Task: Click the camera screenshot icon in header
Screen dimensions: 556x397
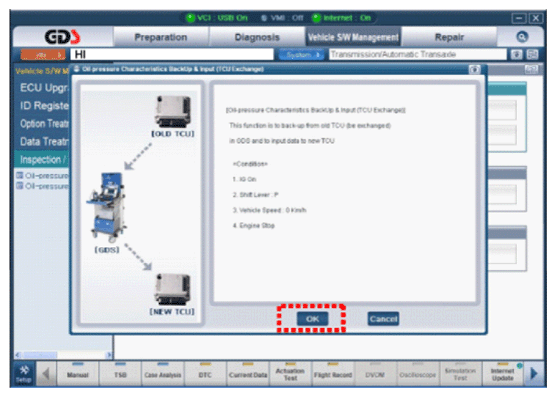Action: [516, 54]
